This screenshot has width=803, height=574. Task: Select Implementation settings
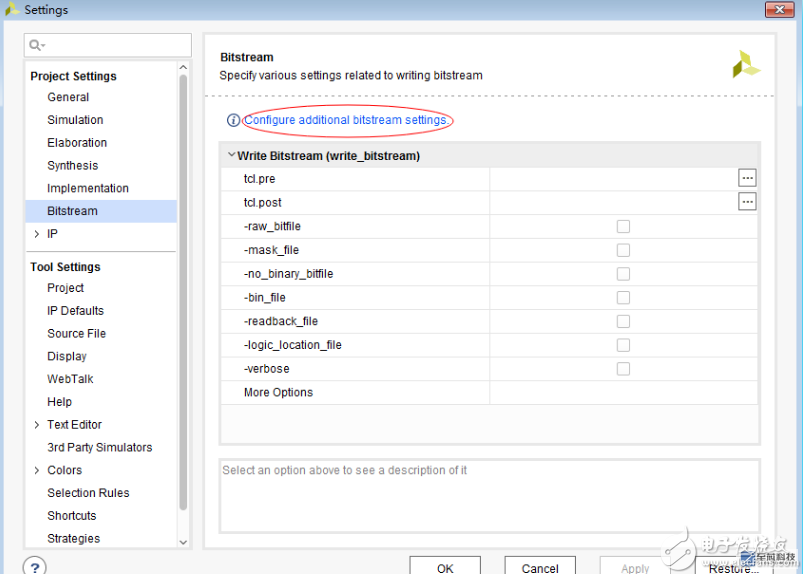coord(88,188)
